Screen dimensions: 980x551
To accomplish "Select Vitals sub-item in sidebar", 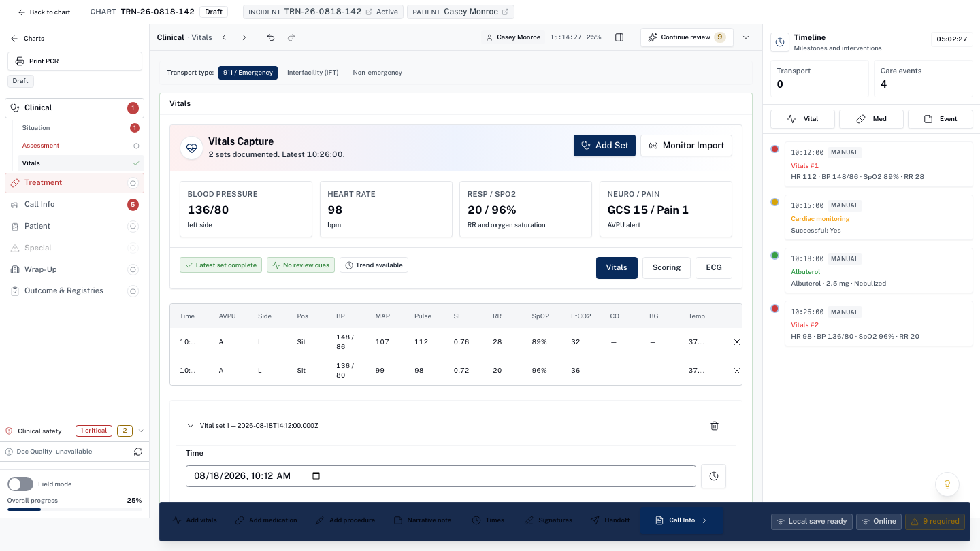I will click(80, 163).
